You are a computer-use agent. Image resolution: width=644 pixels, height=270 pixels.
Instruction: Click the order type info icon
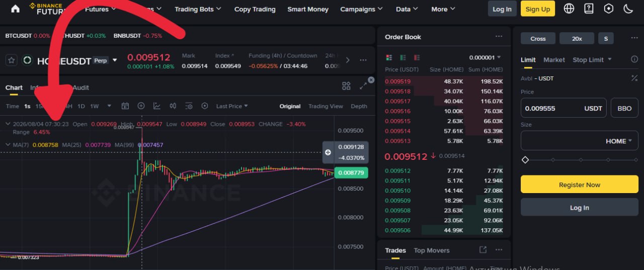point(634,59)
